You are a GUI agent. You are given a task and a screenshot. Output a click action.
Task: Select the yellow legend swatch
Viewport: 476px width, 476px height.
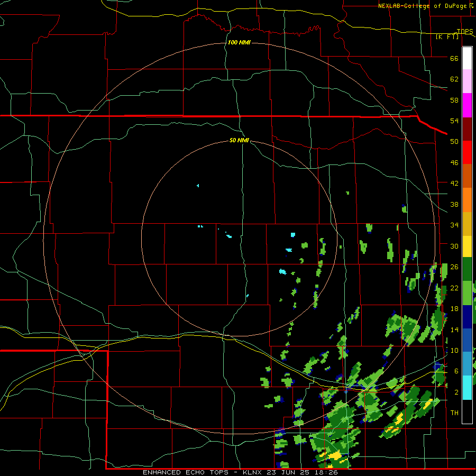[x=467, y=246]
